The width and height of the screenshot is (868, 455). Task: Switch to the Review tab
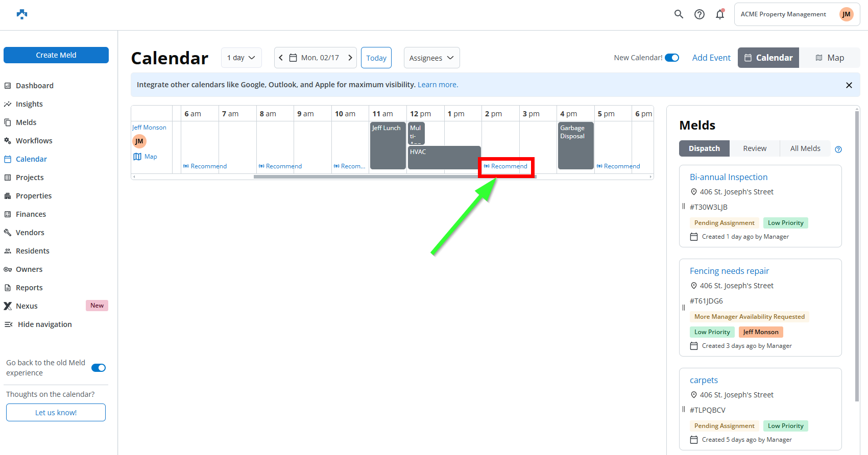point(755,148)
